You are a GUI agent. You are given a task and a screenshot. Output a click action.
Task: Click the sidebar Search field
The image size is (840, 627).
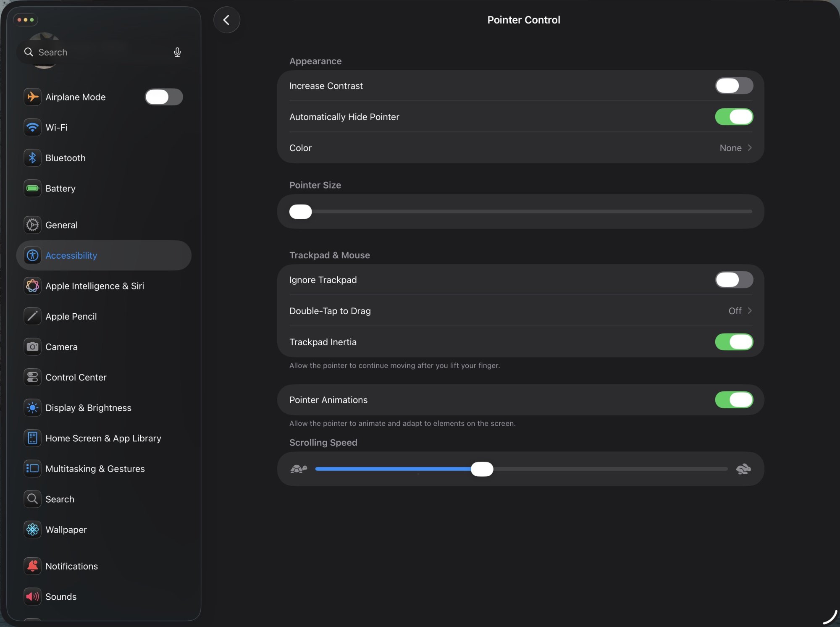(101, 52)
